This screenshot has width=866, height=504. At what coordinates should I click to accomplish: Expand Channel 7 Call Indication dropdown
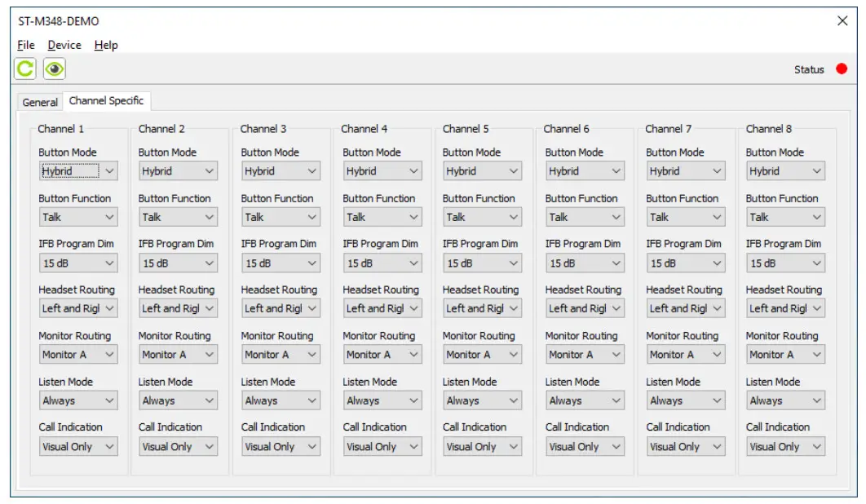click(x=685, y=447)
